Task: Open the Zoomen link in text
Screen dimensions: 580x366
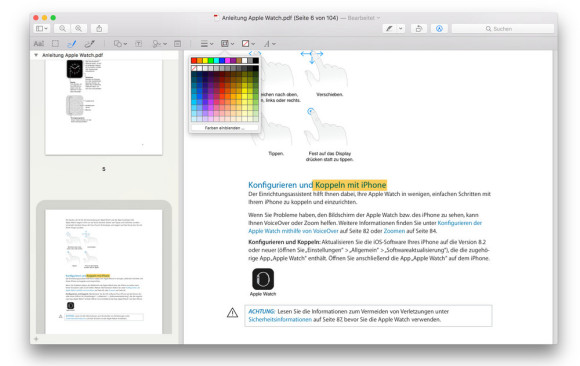Action: 394,231
